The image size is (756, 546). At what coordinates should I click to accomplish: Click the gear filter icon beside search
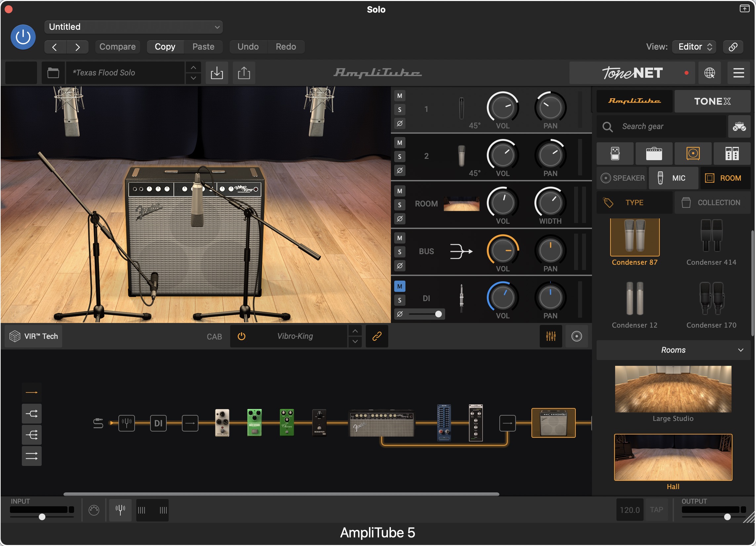pyautogui.click(x=739, y=127)
